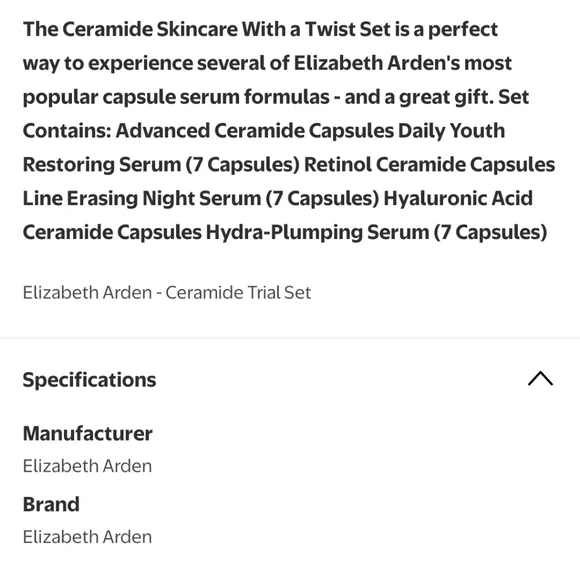Screen dimensions: 580x580
Task: Click the divider line above Specifications
Action: click(290, 338)
